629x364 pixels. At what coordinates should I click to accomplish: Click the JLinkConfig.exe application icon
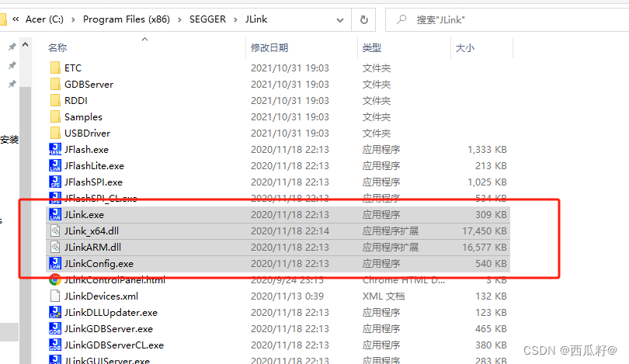tap(55, 263)
